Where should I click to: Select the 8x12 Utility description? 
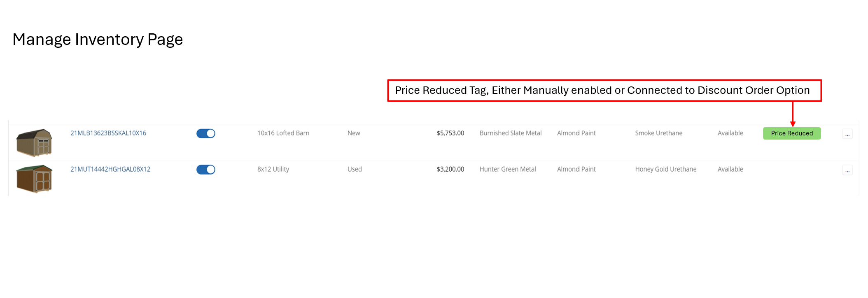[273, 170]
